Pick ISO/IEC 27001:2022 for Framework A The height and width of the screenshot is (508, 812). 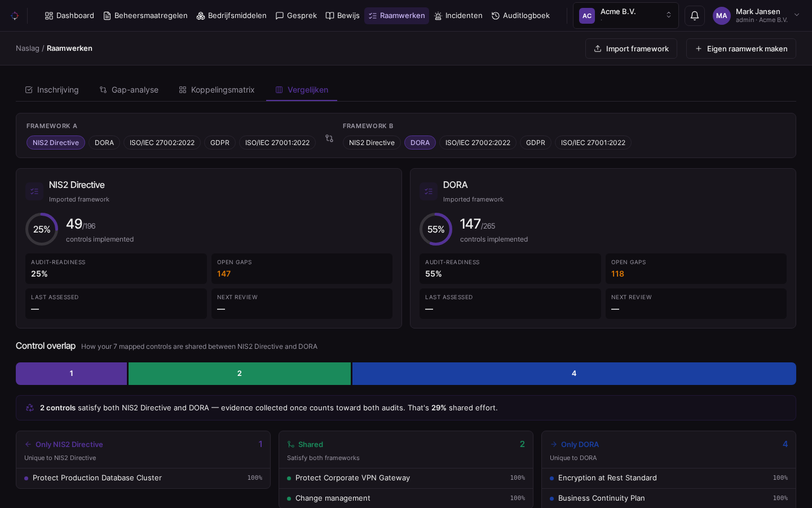pos(277,143)
